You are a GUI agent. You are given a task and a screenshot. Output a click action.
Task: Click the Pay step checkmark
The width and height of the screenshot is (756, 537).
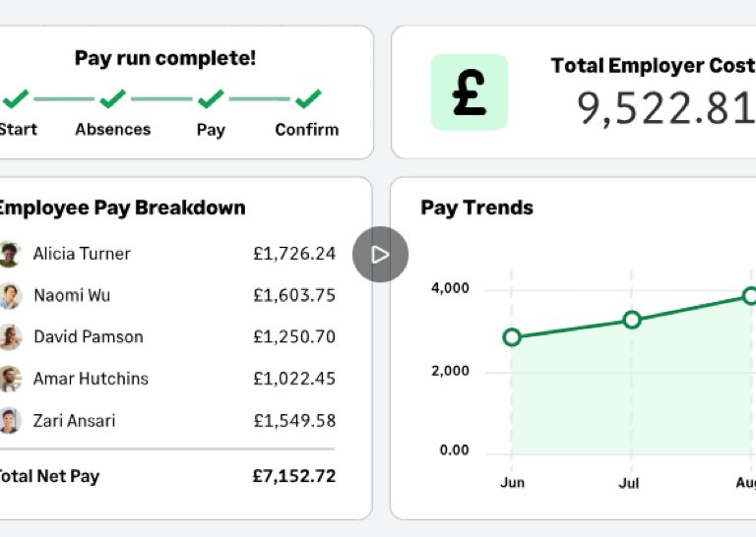(211, 98)
